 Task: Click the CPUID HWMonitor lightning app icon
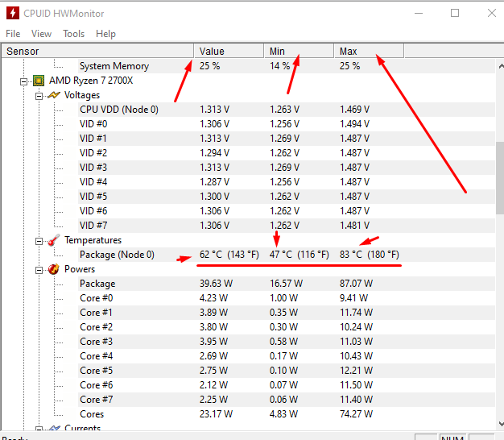point(13,13)
